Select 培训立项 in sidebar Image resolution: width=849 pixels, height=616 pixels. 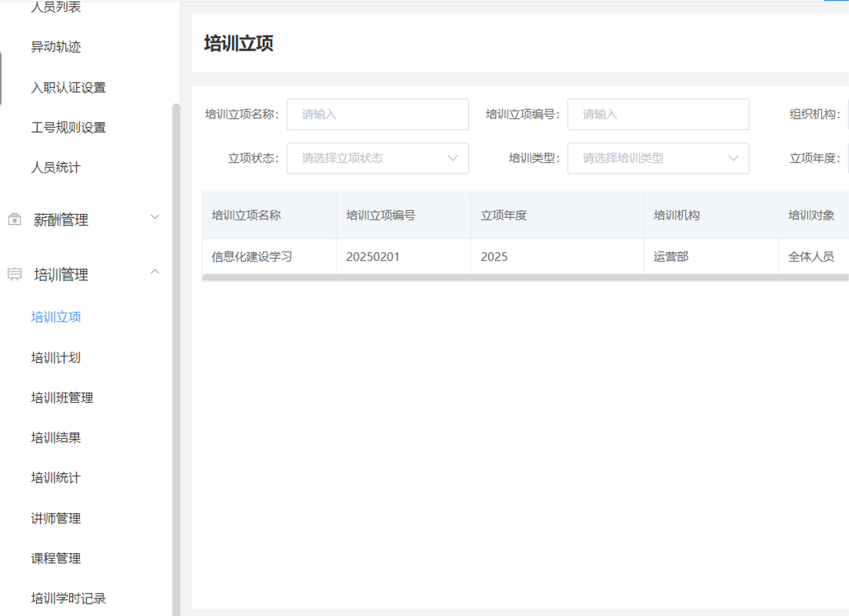[56, 317]
